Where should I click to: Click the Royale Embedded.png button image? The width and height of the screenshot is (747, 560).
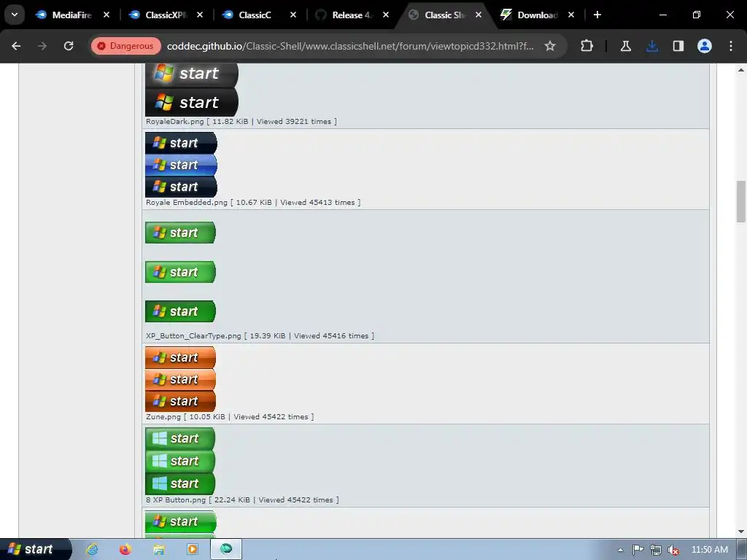pos(181,165)
